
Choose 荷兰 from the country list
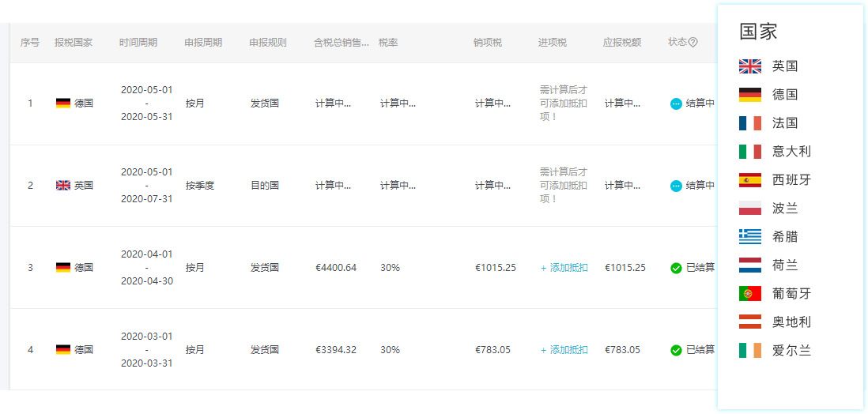coord(785,265)
